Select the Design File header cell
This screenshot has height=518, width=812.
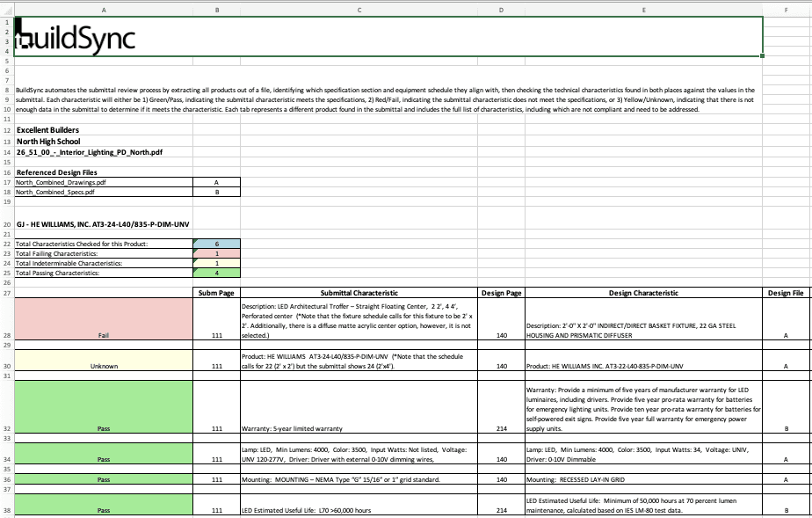tap(787, 293)
